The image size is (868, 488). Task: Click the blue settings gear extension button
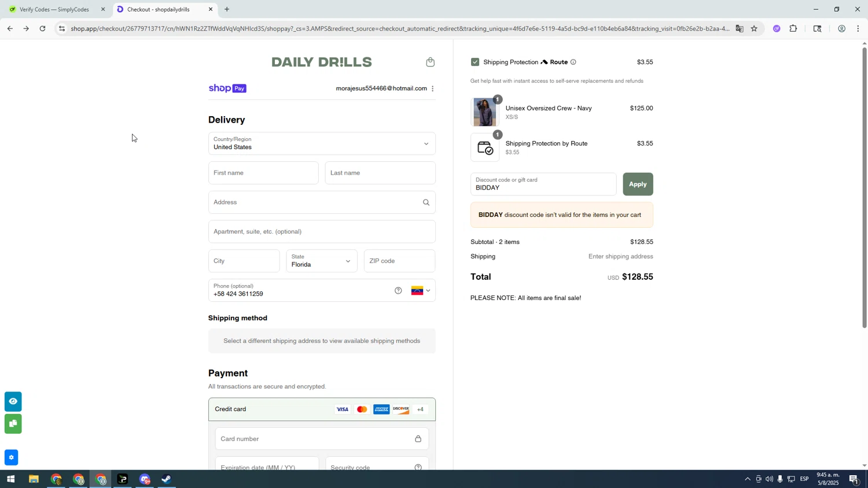pyautogui.click(x=11, y=457)
